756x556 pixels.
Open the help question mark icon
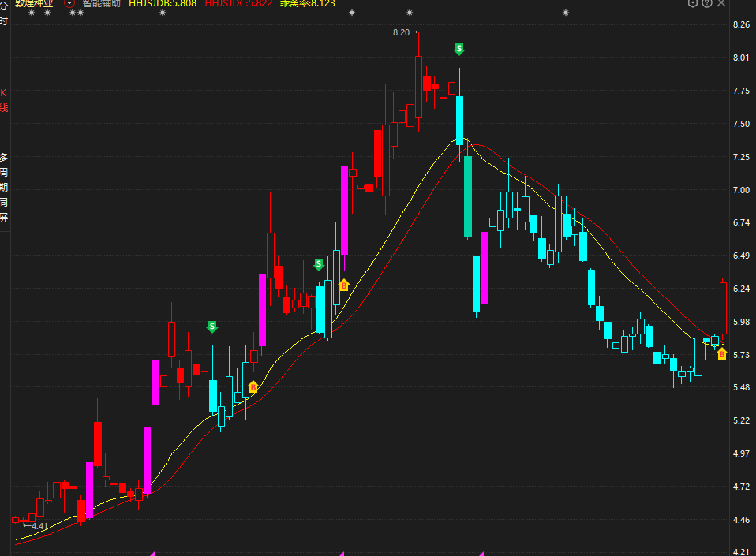(707, 3)
